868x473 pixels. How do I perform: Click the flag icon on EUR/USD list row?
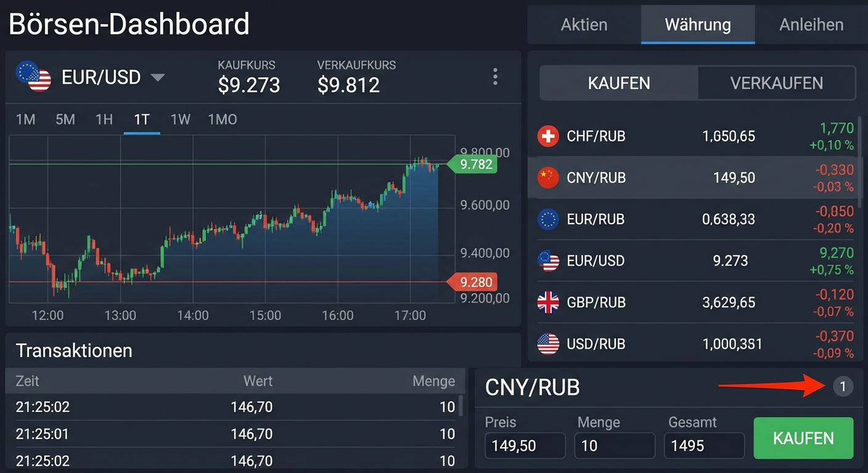548,261
